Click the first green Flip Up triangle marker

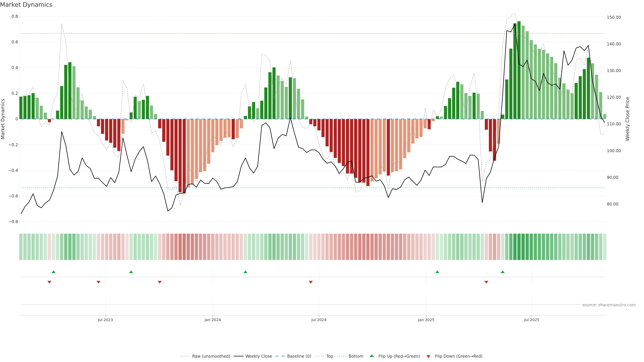click(x=53, y=272)
